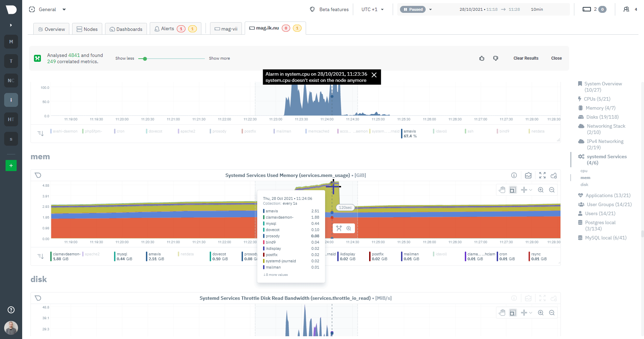Switch to the Alerts tab

pyautogui.click(x=175, y=29)
